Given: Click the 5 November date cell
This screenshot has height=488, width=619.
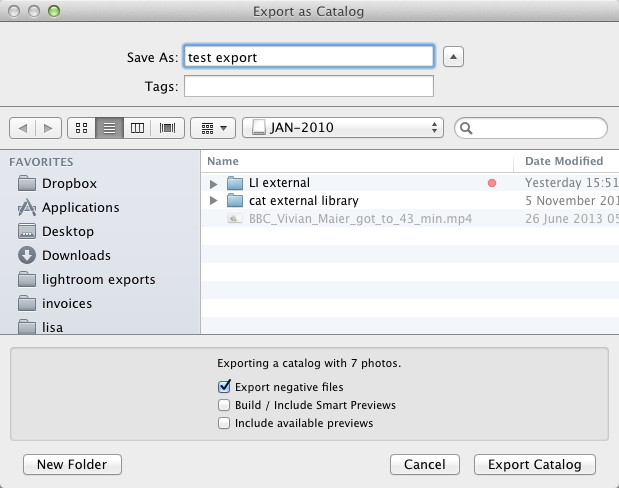Looking at the screenshot, I should coord(572,201).
